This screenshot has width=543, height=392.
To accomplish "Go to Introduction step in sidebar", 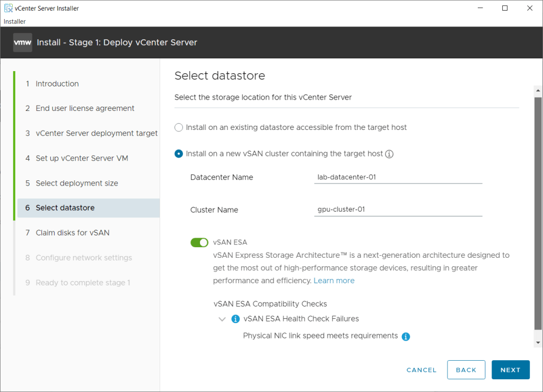I will tap(57, 84).
